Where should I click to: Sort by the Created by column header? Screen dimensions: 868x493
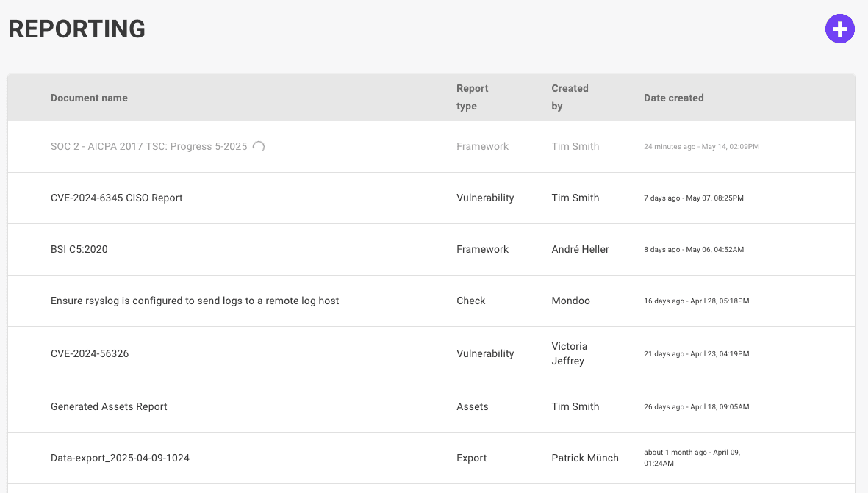coord(570,97)
